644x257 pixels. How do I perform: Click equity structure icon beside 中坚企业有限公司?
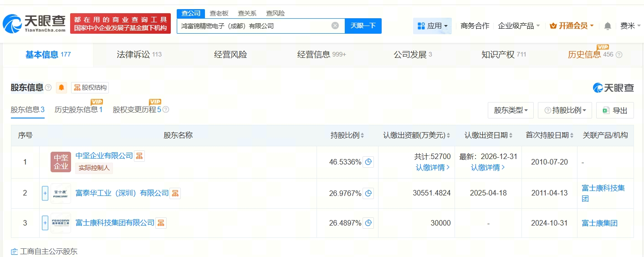pos(139,156)
